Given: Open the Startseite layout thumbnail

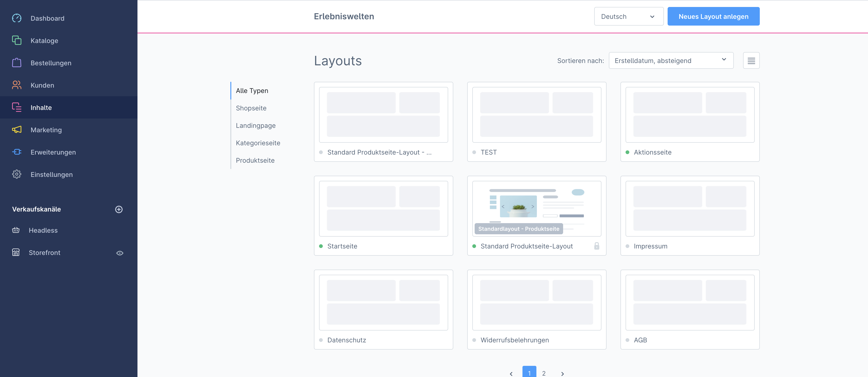Looking at the screenshot, I should tap(383, 208).
